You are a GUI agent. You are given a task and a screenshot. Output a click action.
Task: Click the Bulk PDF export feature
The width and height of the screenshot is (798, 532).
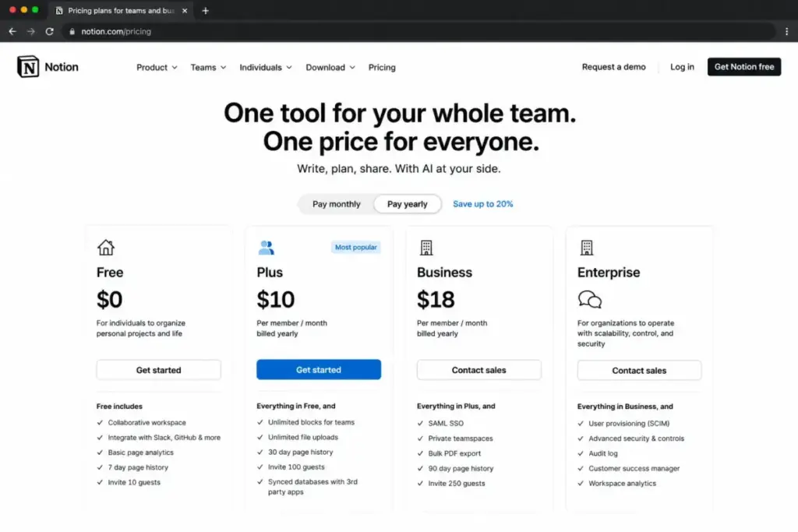click(454, 453)
